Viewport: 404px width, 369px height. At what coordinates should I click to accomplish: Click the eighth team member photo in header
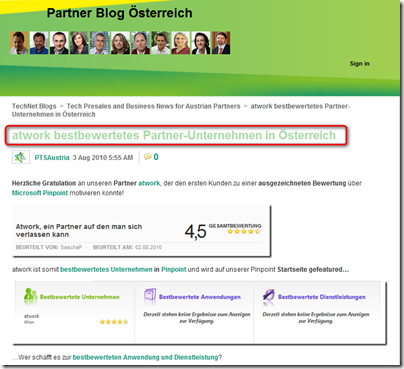click(x=161, y=43)
